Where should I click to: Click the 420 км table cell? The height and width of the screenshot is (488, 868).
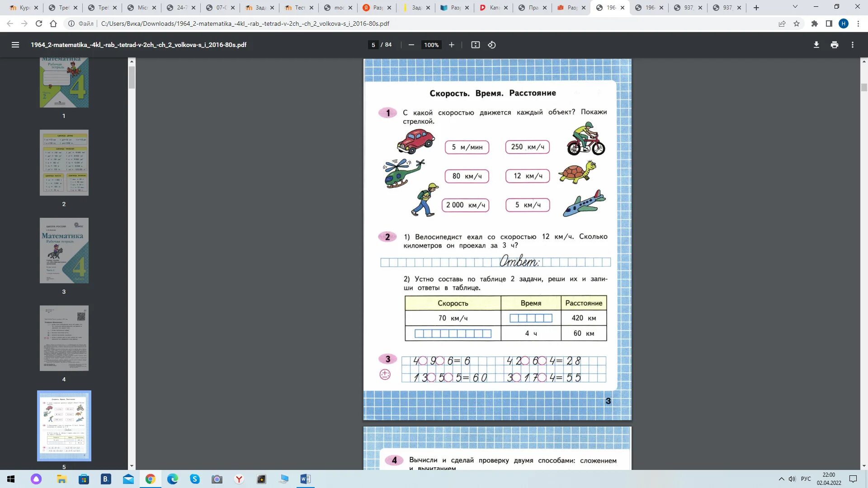point(584,318)
